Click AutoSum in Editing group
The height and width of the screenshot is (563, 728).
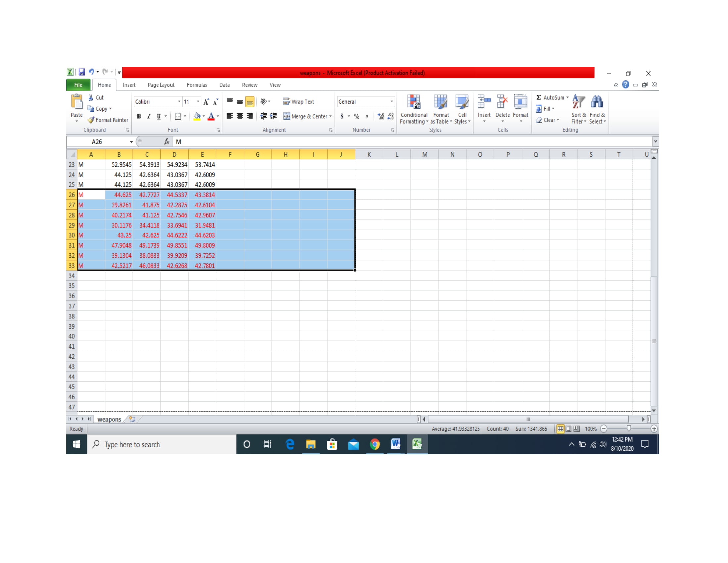tap(550, 98)
